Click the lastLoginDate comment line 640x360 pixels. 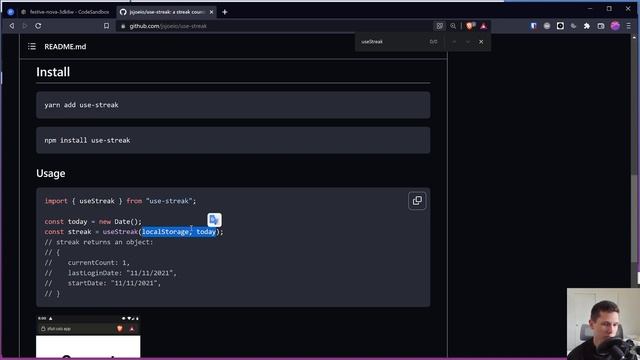pos(111,273)
